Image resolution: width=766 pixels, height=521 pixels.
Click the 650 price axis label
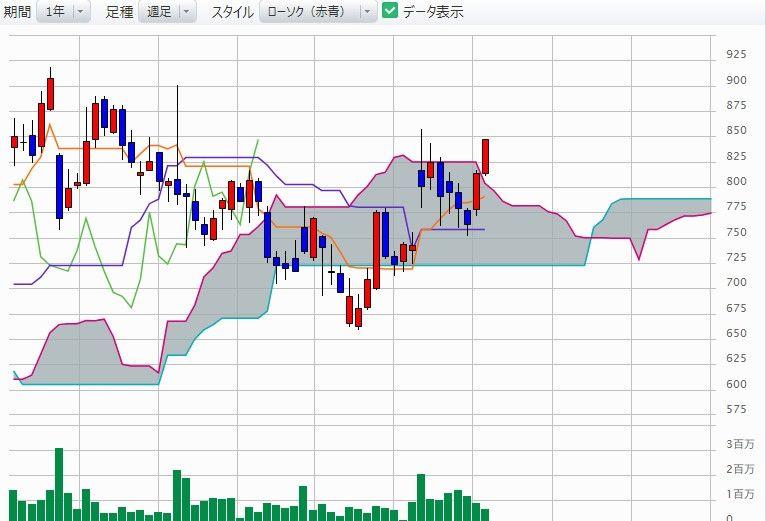tap(736, 333)
